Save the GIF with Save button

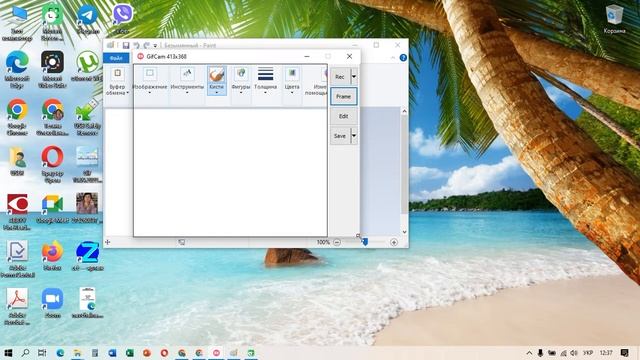click(340, 136)
